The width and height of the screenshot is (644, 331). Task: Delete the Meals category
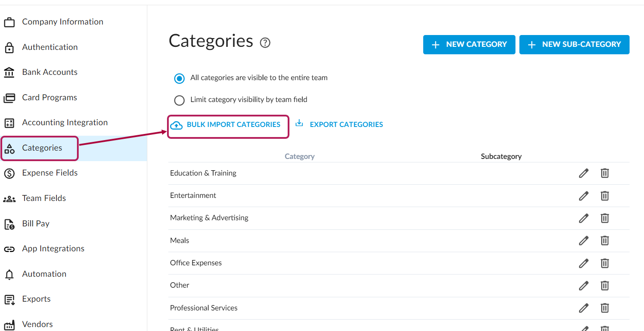tap(604, 240)
